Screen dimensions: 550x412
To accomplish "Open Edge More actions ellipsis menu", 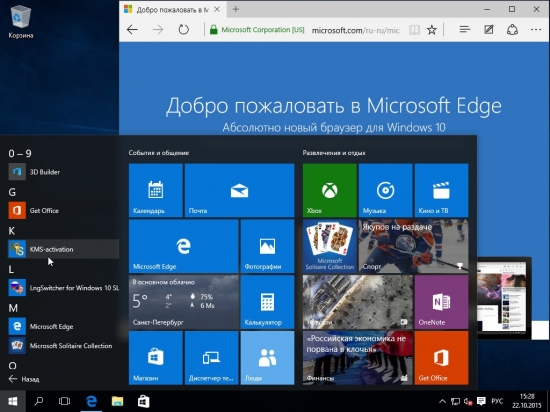I will click(x=536, y=30).
